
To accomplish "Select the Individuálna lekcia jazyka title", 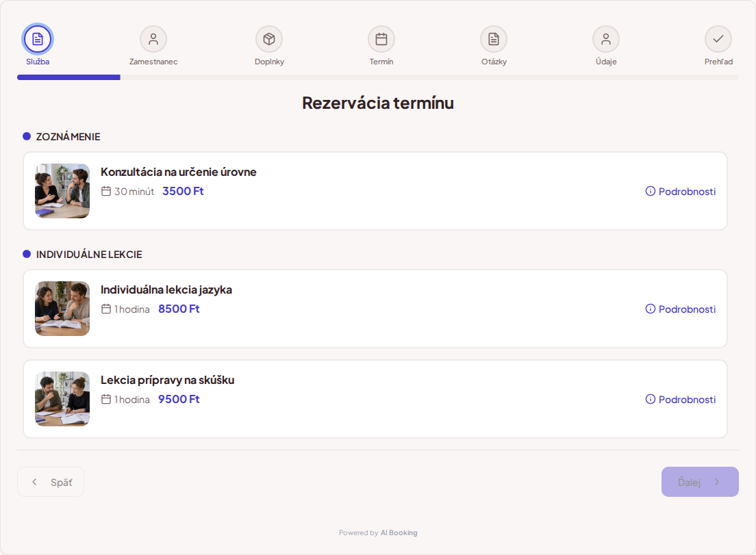I will coord(166,289).
